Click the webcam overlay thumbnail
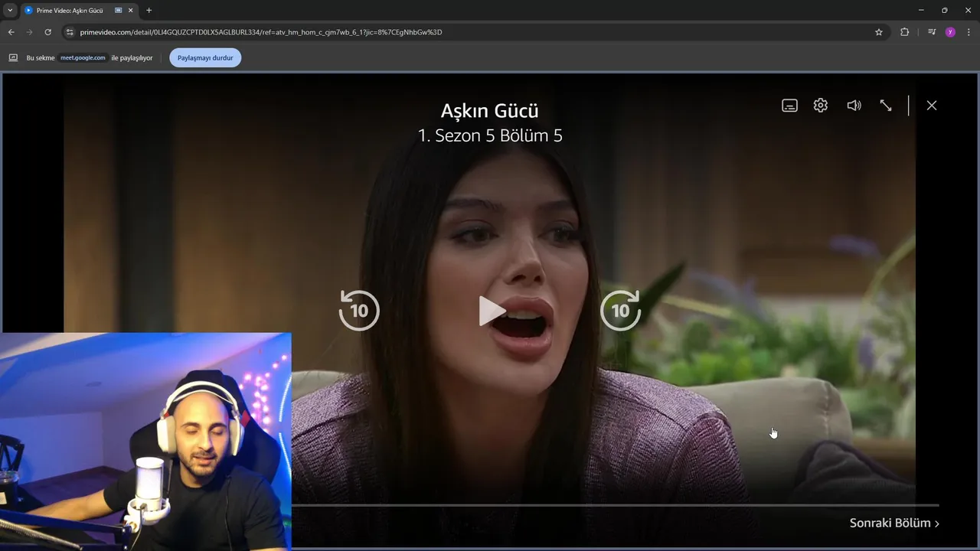980x551 pixels. point(145,442)
